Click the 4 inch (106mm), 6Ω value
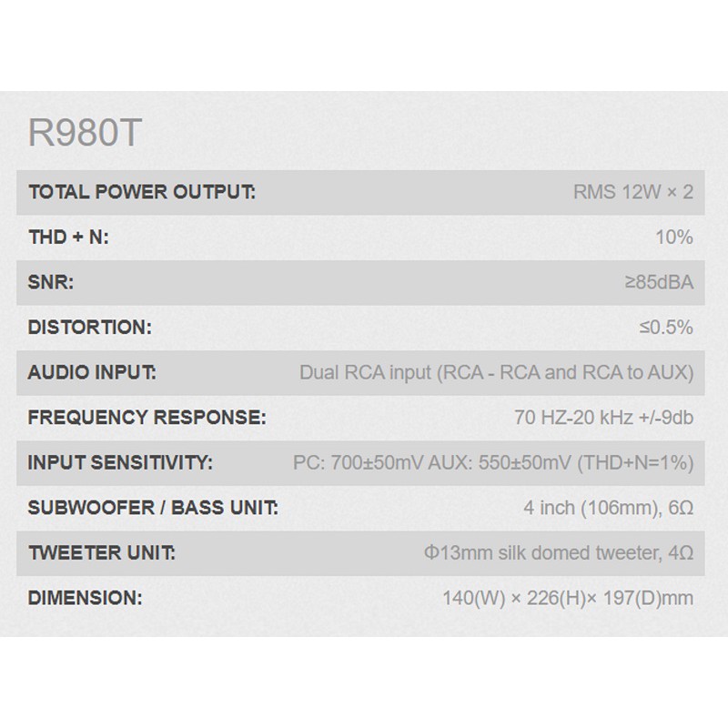The image size is (728, 728). coord(608,508)
